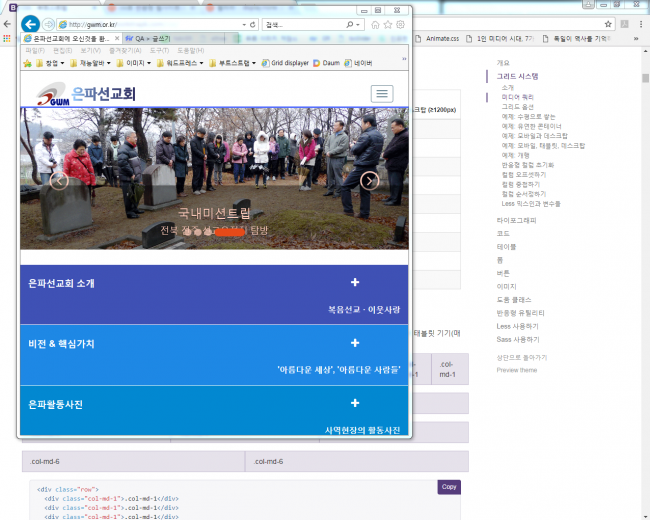Open the 편집(E) menu
This screenshot has width=650, height=520.
pos(63,51)
